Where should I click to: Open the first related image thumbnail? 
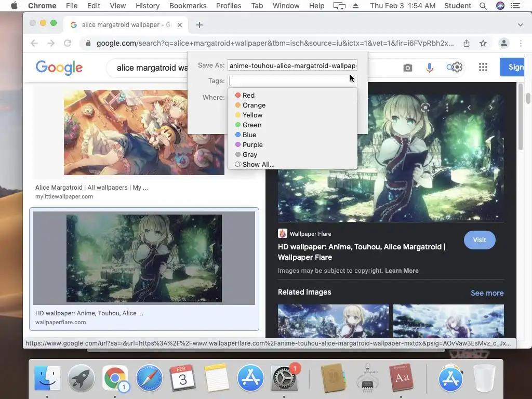click(333, 321)
